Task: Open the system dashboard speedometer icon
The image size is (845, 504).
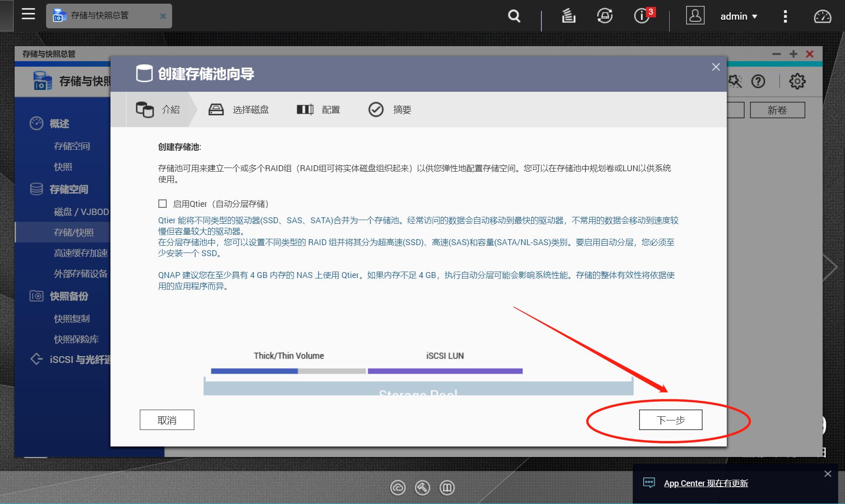Action: pos(823,16)
